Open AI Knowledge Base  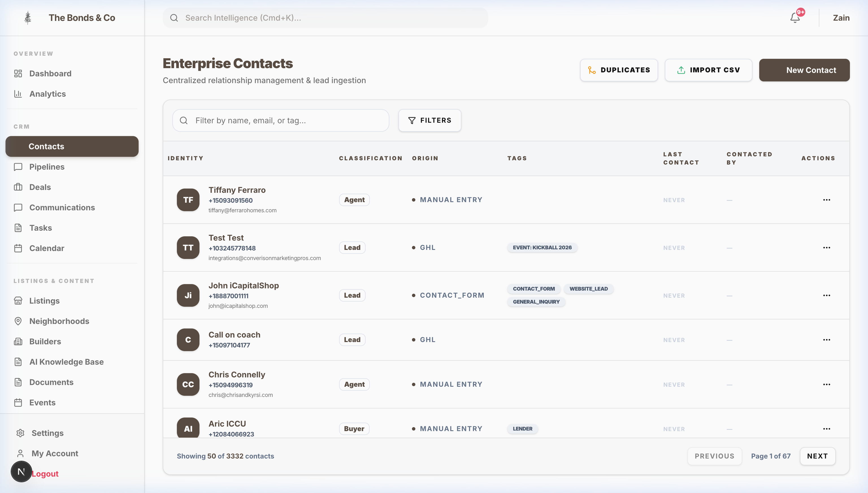[x=72, y=362]
